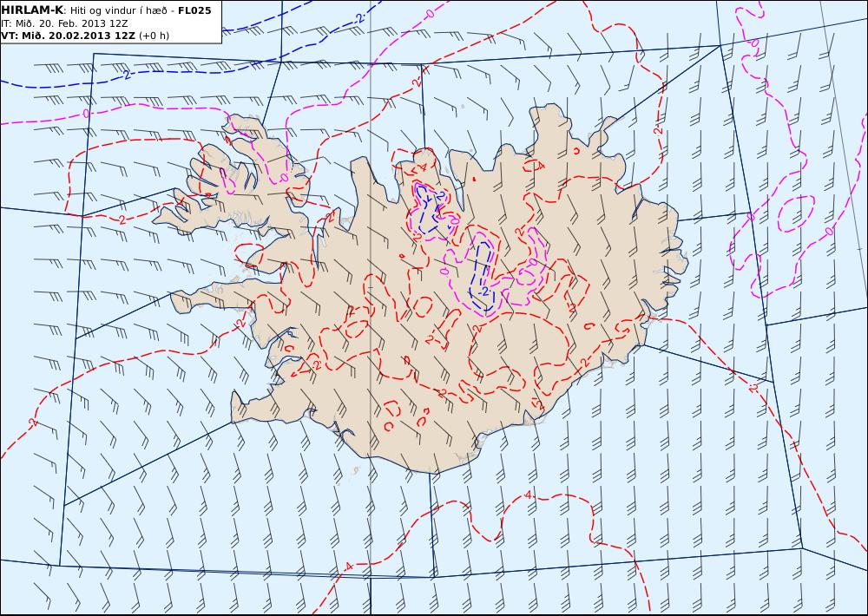Click the FL025 flight level label

(x=194, y=10)
